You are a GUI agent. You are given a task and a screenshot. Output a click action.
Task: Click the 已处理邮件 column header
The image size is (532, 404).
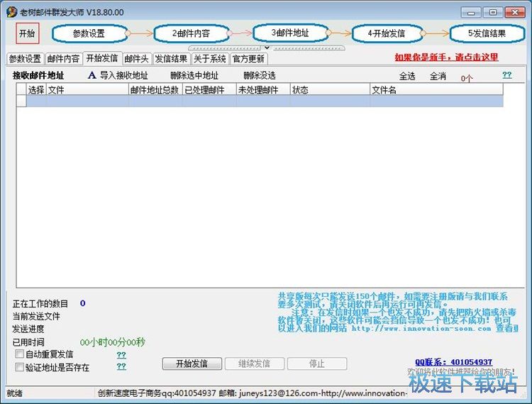(210, 90)
